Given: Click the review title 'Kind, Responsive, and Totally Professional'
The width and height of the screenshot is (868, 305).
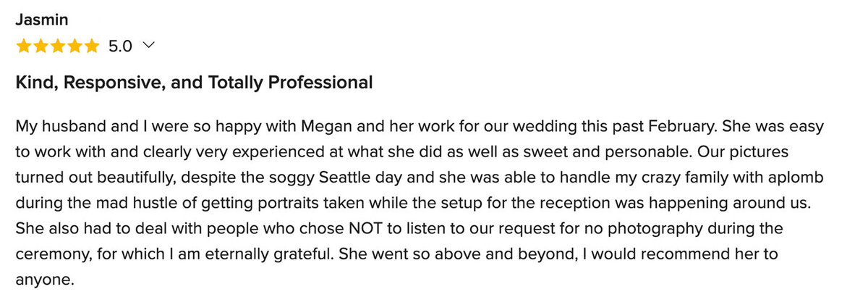Looking at the screenshot, I should [x=194, y=83].
